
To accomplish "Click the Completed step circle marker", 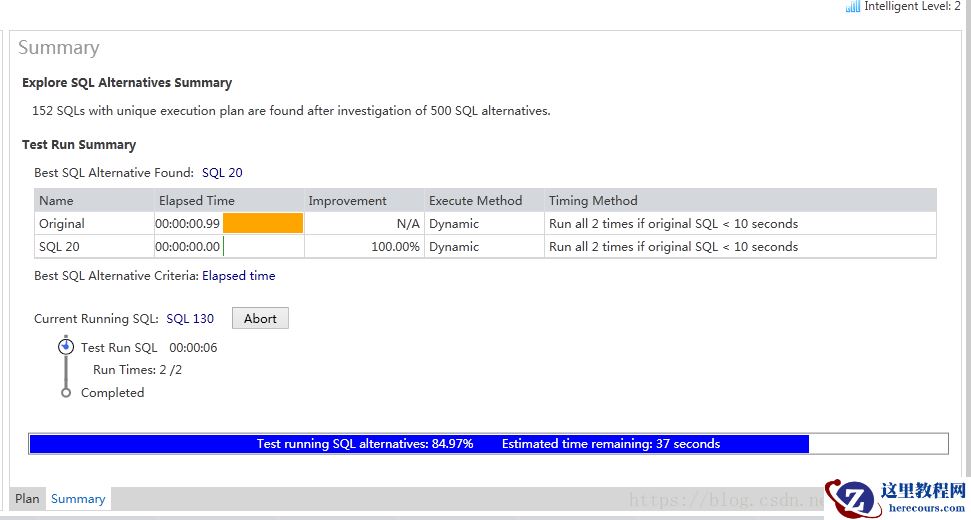I will click(x=66, y=392).
